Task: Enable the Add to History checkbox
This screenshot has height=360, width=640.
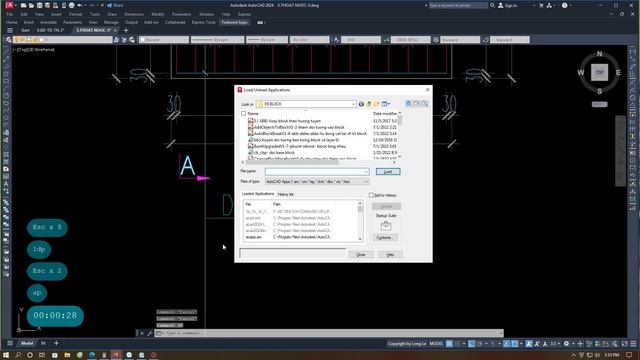Action: 371,196
